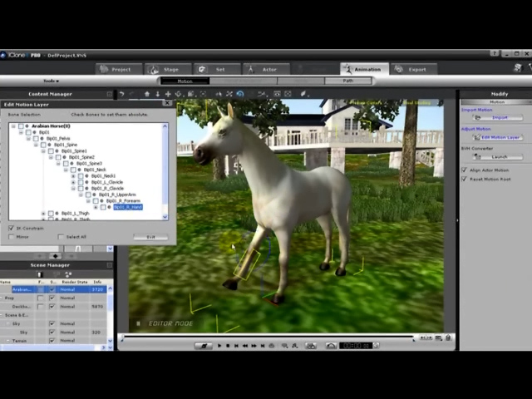Jump to the last frame
Screen dimensions: 532x399
[263, 346]
